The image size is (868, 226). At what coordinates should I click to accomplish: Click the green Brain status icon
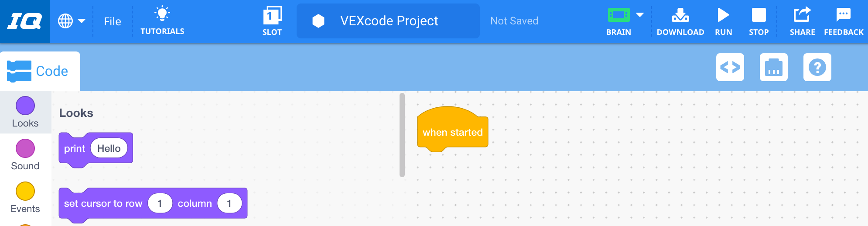619,15
